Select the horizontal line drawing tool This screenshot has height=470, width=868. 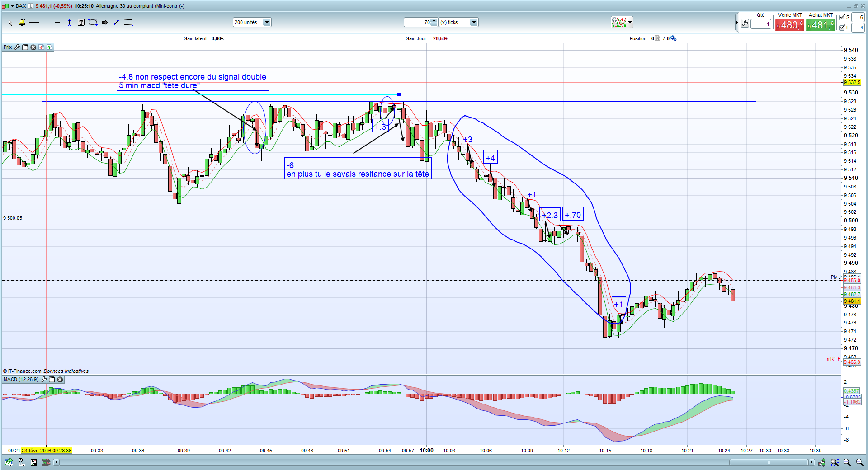(x=34, y=22)
